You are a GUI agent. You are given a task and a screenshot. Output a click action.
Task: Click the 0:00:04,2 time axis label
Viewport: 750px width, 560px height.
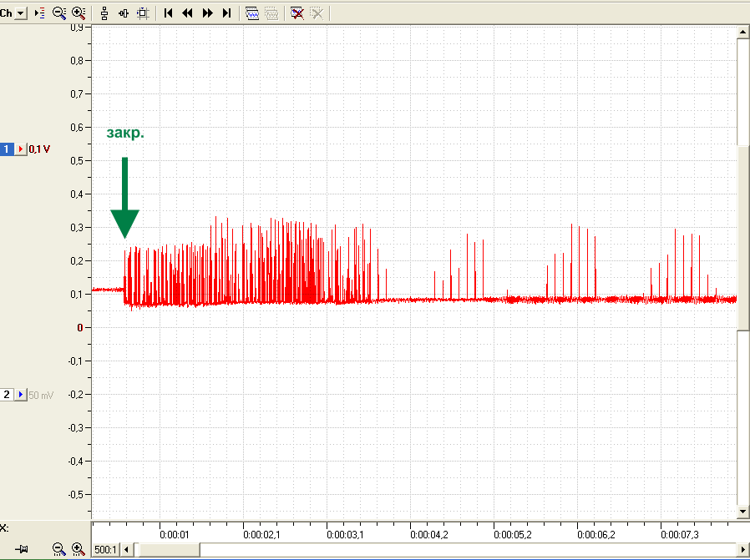coord(429,534)
